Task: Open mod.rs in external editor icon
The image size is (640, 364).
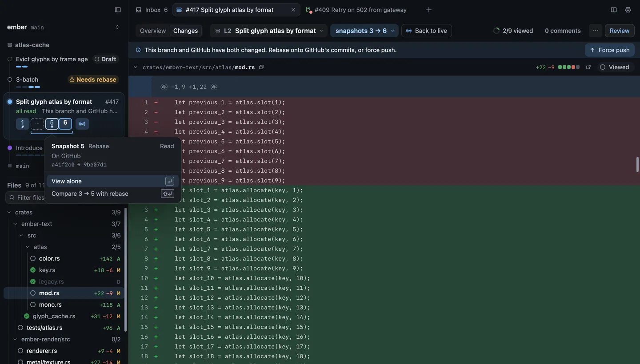Action: click(588, 67)
